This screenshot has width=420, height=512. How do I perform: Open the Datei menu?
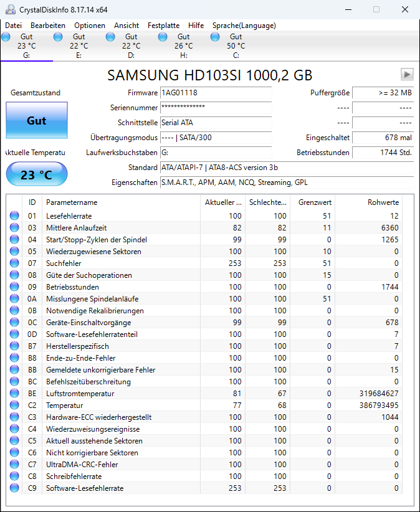13,26
